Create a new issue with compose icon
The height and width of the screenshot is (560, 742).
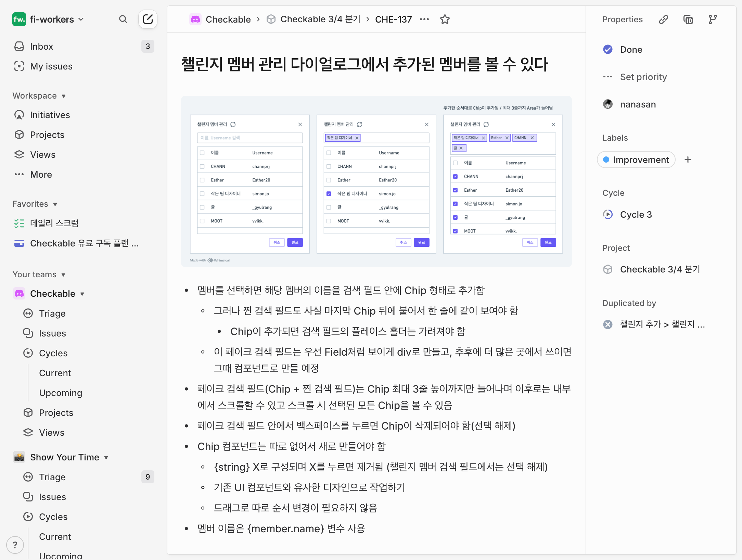pyautogui.click(x=148, y=19)
